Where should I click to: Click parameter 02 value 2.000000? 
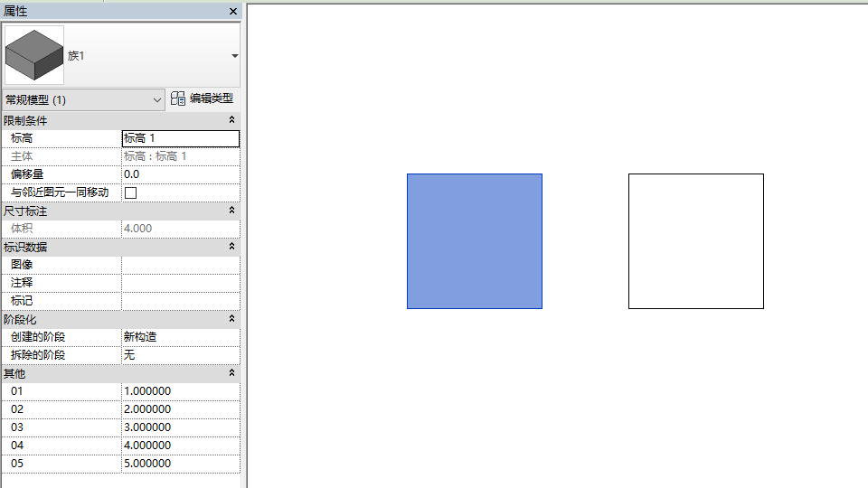181,409
